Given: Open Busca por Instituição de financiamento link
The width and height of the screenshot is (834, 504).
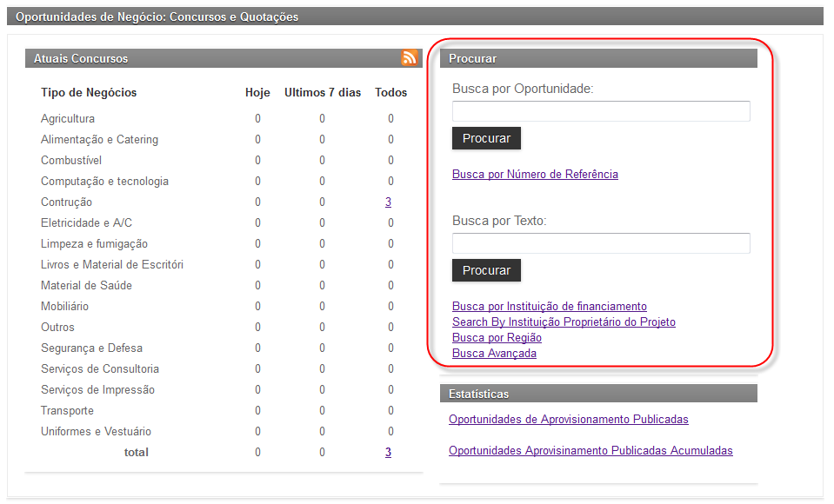Looking at the screenshot, I should point(549,307).
